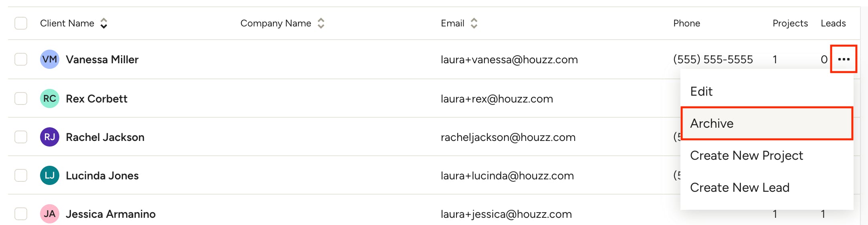Image resolution: width=868 pixels, height=225 pixels.
Task: Sort the table by Email
Action: [x=474, y=23]
